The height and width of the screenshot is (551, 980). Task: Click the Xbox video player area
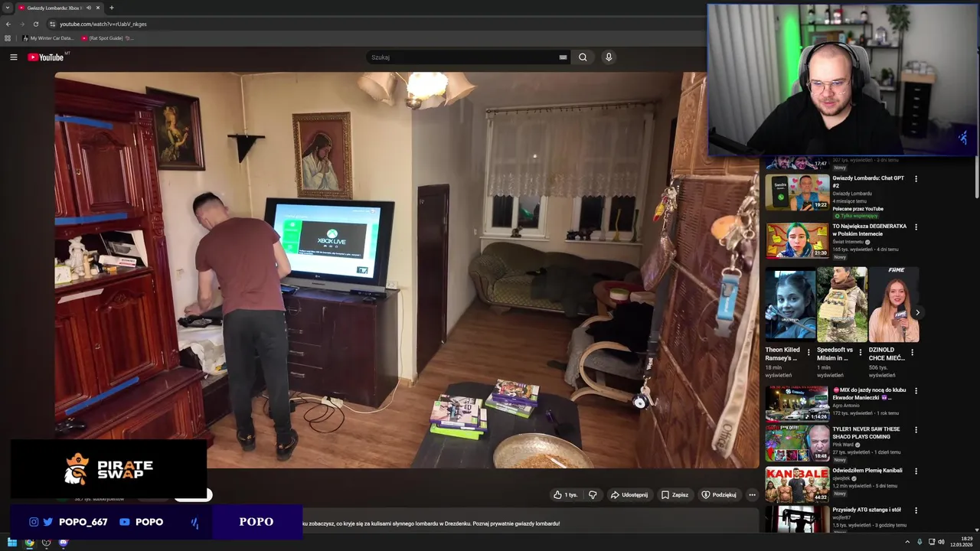click(x=407, y=269)
